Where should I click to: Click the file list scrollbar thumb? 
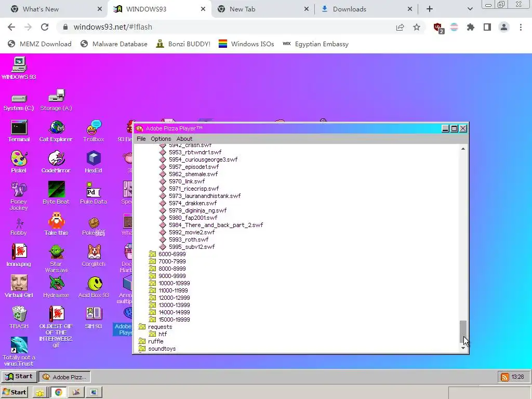(463, 331)
